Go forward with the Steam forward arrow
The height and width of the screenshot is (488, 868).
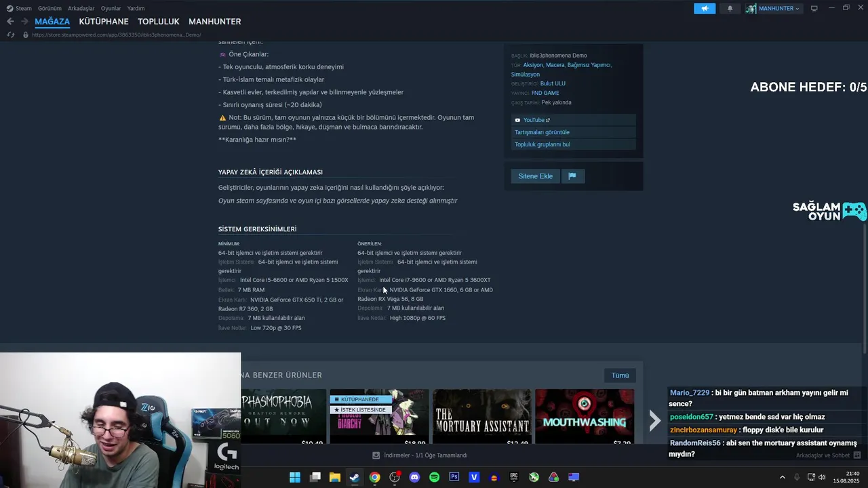[24, 22]
